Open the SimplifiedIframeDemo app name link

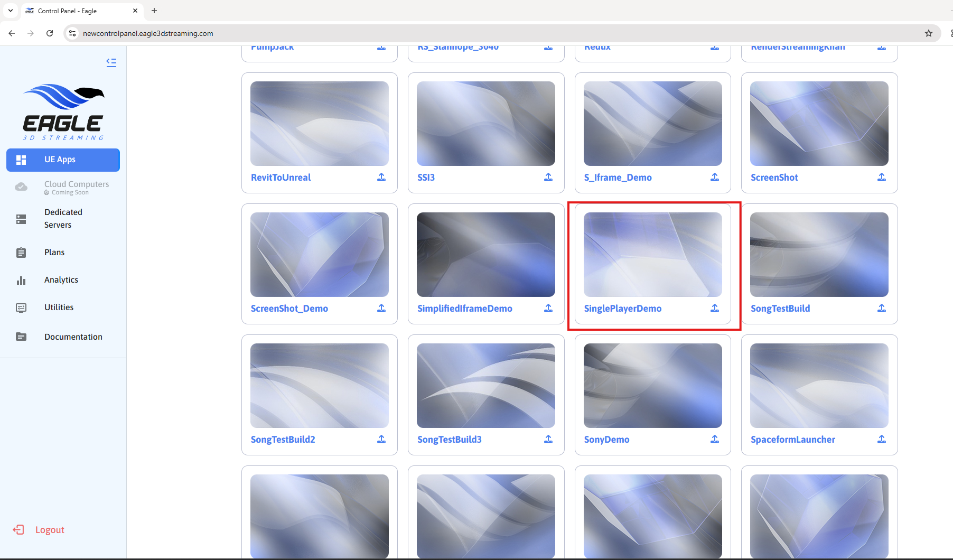click(x=464, y=309)
